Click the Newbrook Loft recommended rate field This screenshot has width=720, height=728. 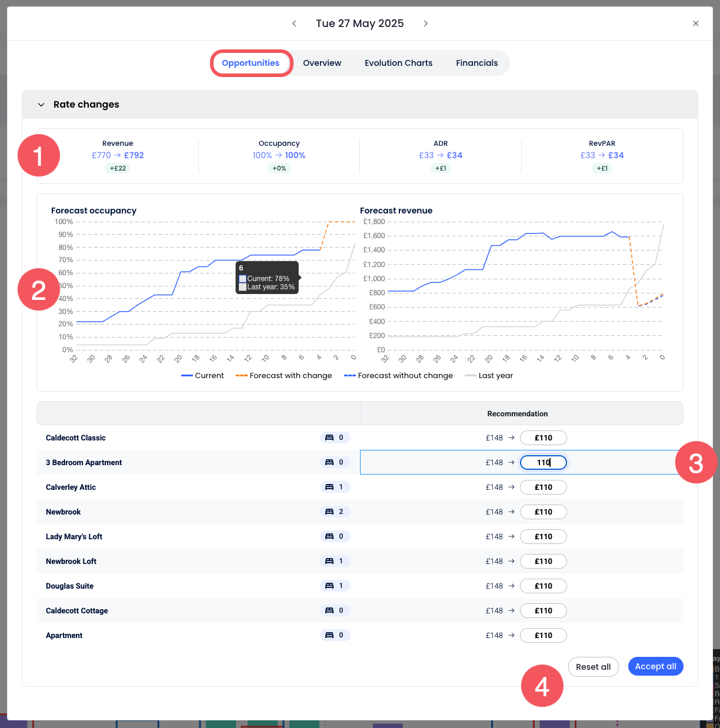click(x=543, y=562)
